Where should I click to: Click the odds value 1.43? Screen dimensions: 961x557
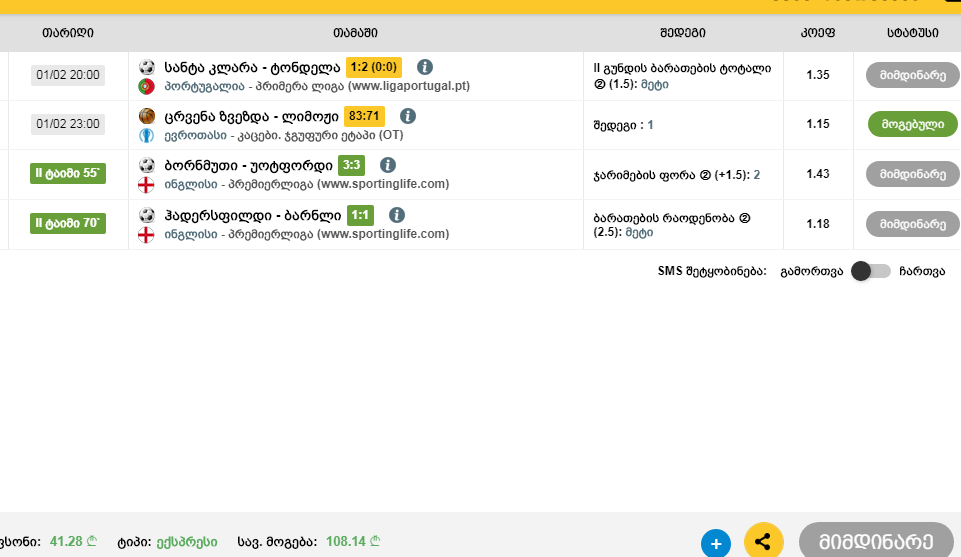[818, 174]
